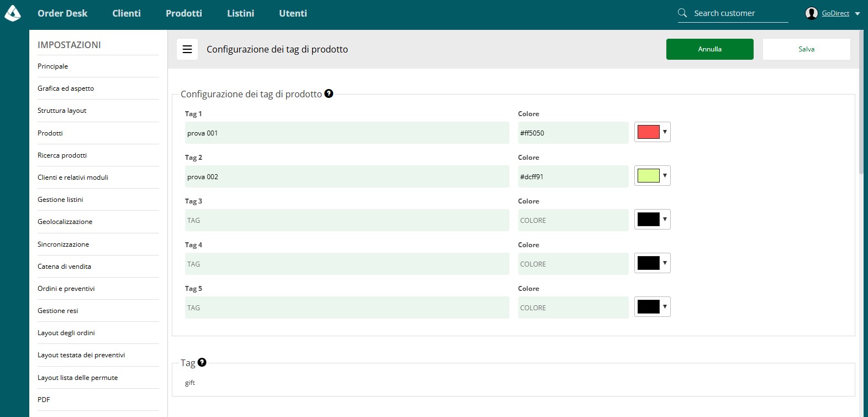868x417 pixels.
Task: Click the Tag 3 COLORE field
Action: [x=573, y=220]
